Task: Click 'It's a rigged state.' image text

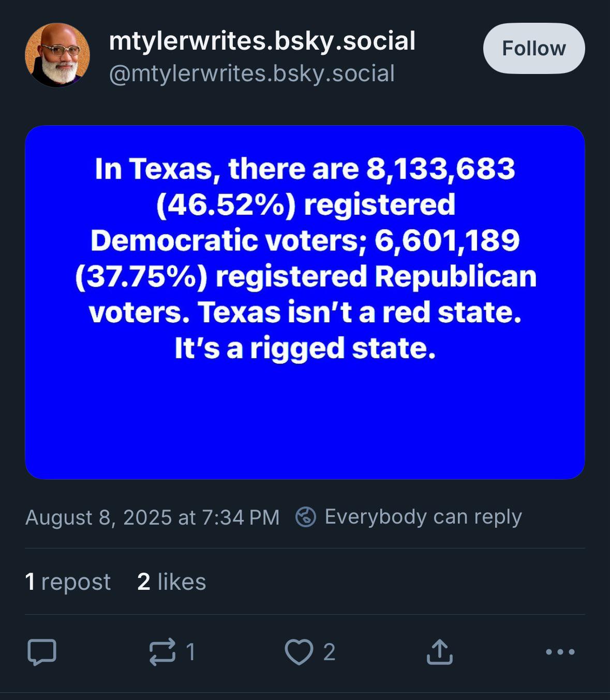Action: (305, 348)
